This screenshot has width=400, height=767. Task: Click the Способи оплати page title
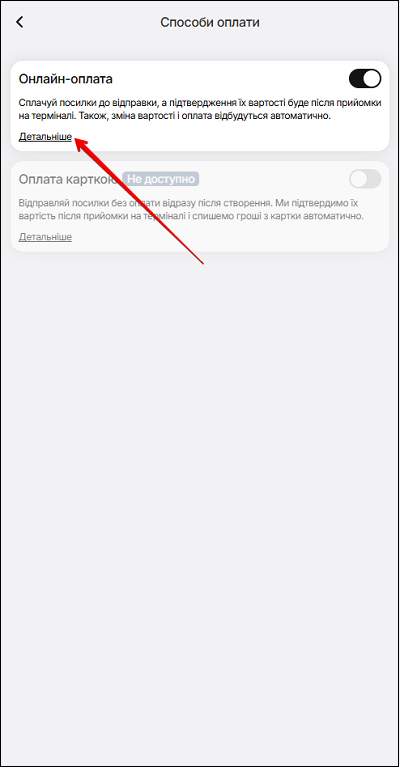point(210,23)
